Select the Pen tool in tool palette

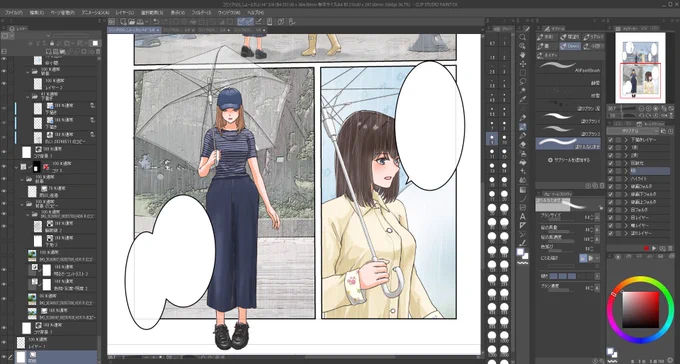(x=523, y=118)
